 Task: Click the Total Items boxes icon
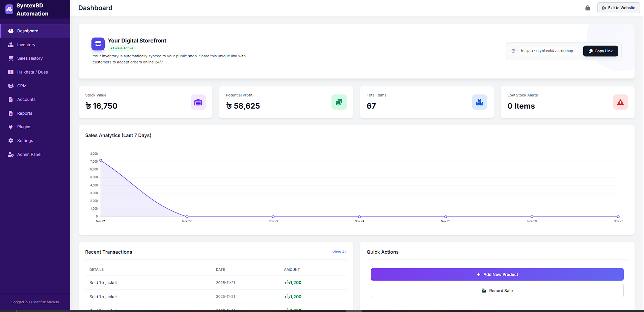coord(480,102)
